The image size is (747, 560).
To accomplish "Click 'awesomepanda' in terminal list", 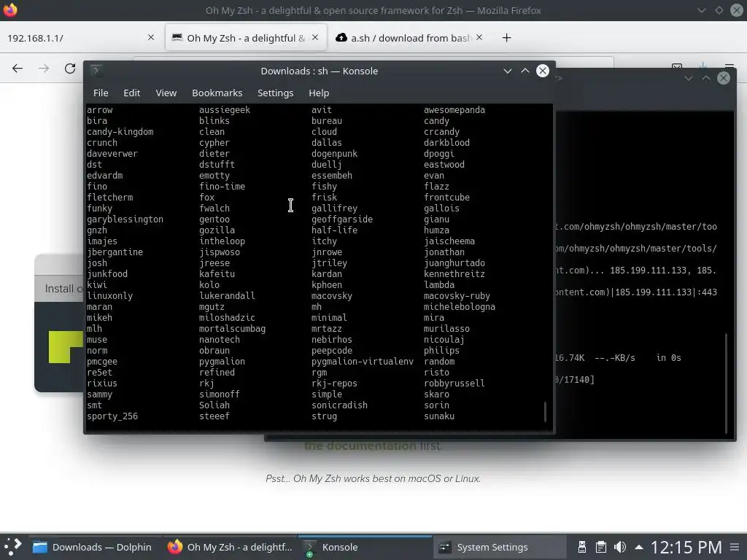I will (454, 110).
